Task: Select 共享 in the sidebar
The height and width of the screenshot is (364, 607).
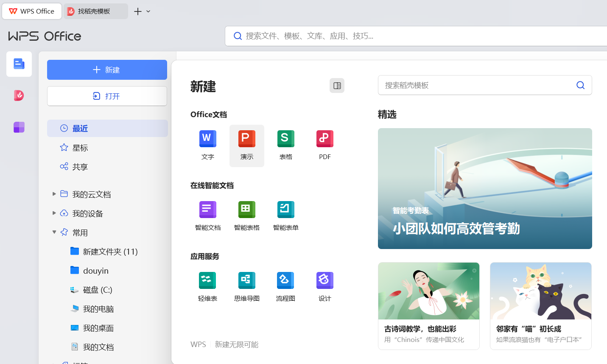Action: (107, 167)
